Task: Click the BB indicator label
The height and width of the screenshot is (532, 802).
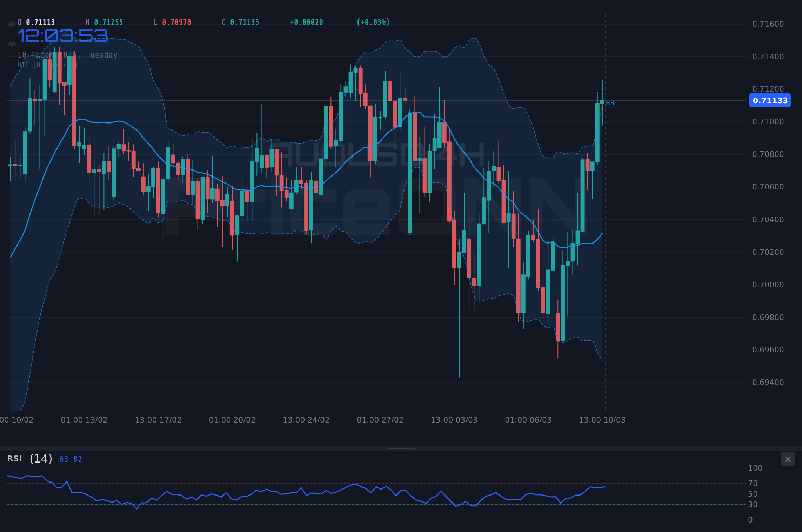Action: click(610, 103)
